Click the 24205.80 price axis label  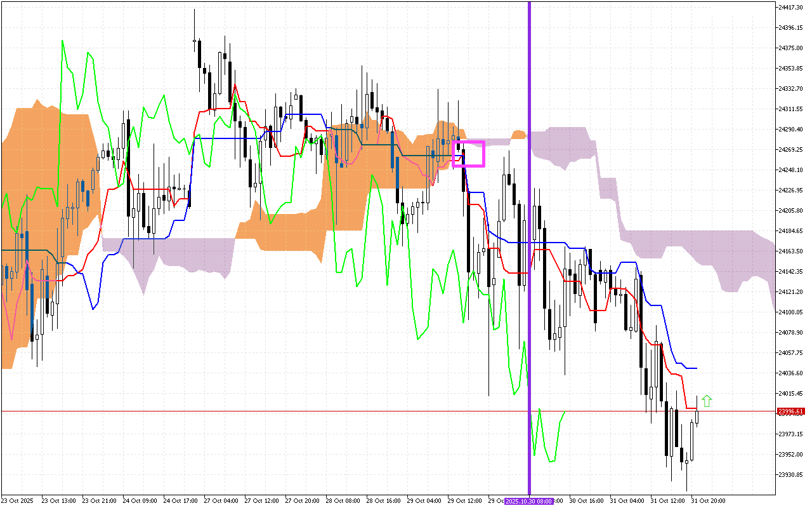click(x=791, y=211)
